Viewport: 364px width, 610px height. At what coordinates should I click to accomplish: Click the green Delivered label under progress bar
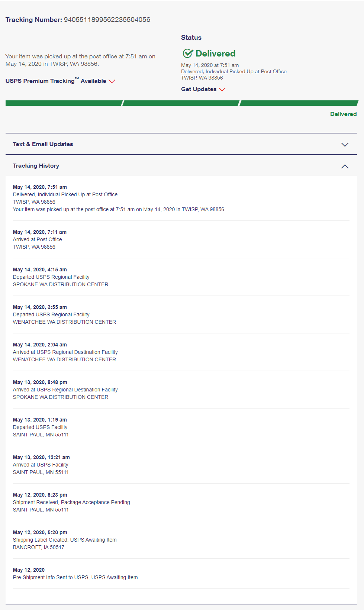tap(344, 114)
